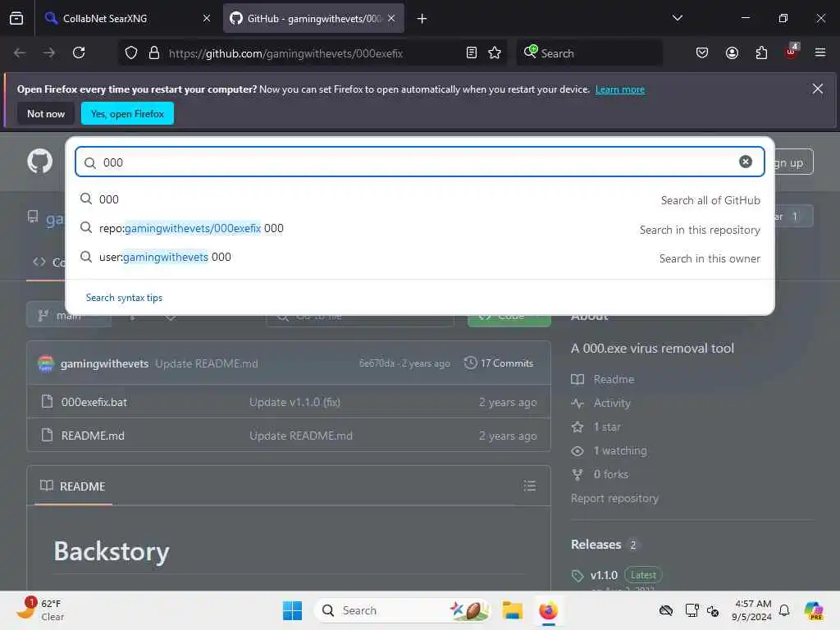Open Search syntax tips link
The image size is (840, 630).
[x=124, y=298]
